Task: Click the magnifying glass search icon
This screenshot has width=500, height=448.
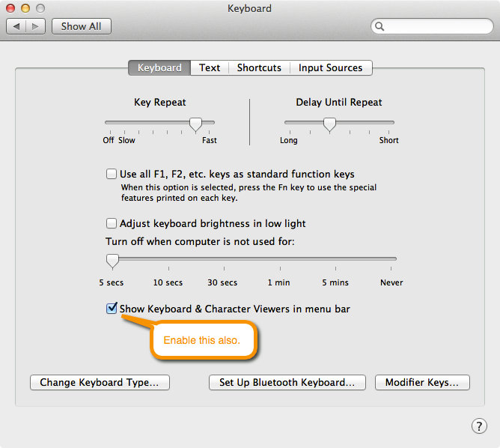Action: (x=380, y=26)
